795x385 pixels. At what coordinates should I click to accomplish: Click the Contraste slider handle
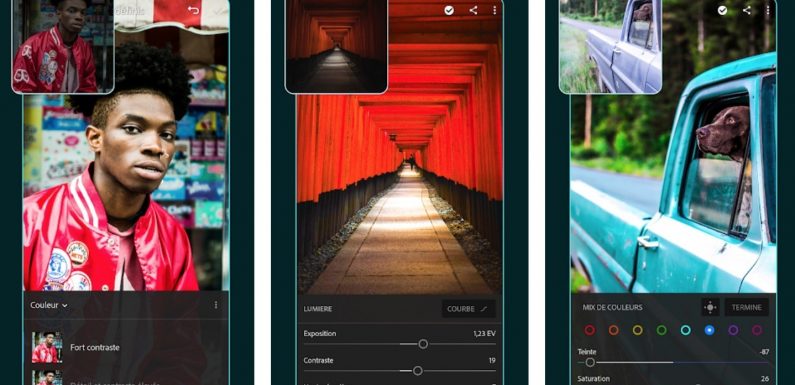point(418,371)
